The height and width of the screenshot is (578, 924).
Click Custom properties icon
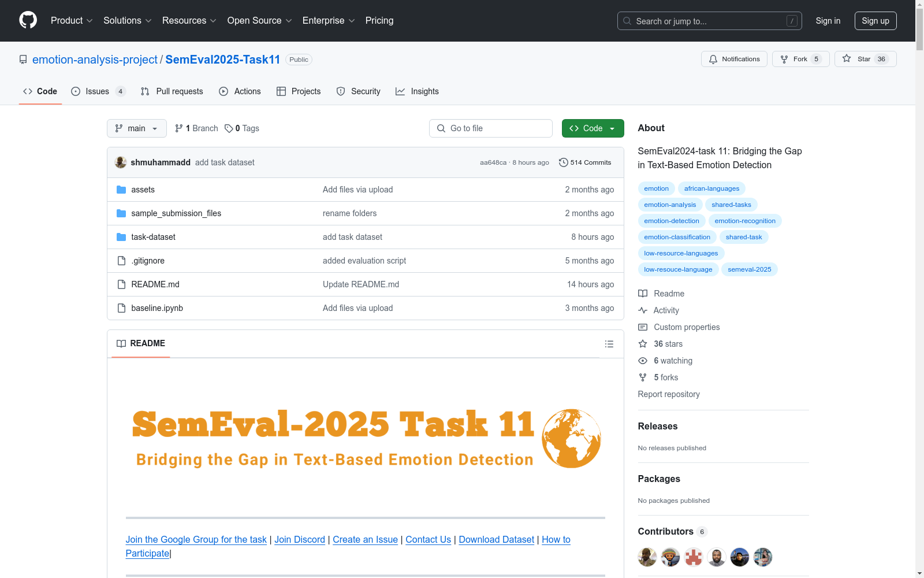[x=643, y=327]
